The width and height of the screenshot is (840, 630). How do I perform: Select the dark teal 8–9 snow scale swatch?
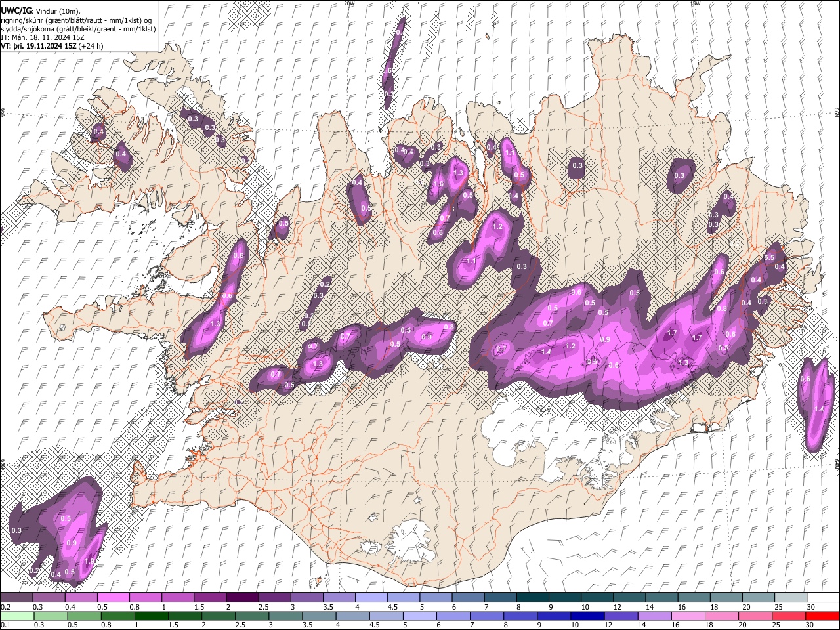tap(532, 598)
